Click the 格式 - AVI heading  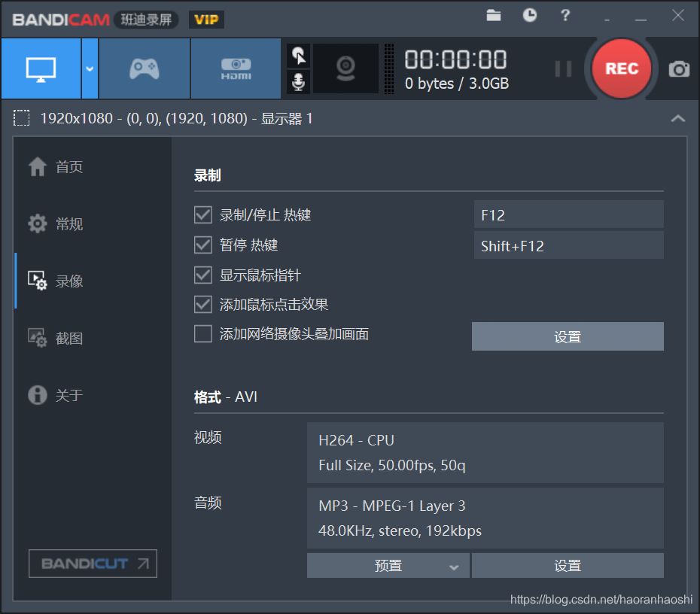pos(226,397)
